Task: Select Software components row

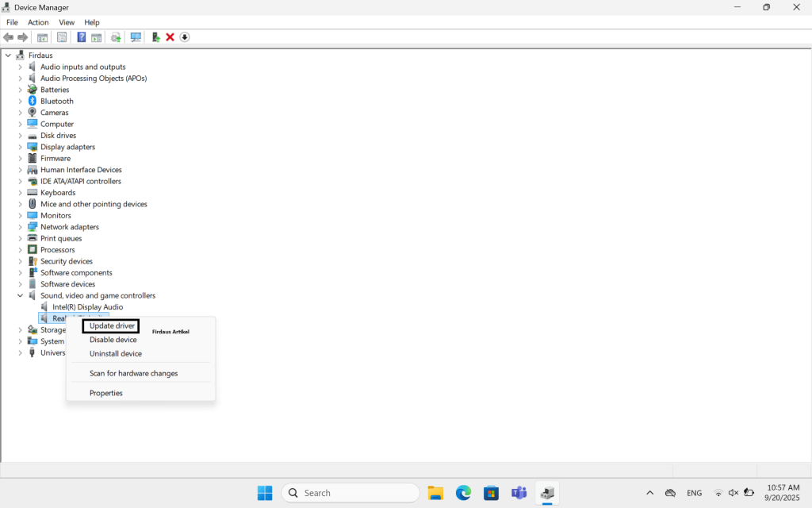Action: coord(76,273)
